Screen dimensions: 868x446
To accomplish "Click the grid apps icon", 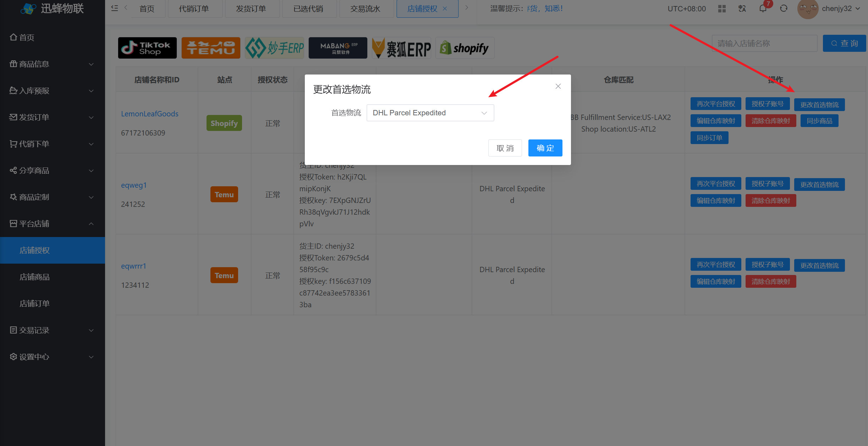I will [x=722, y=9].
